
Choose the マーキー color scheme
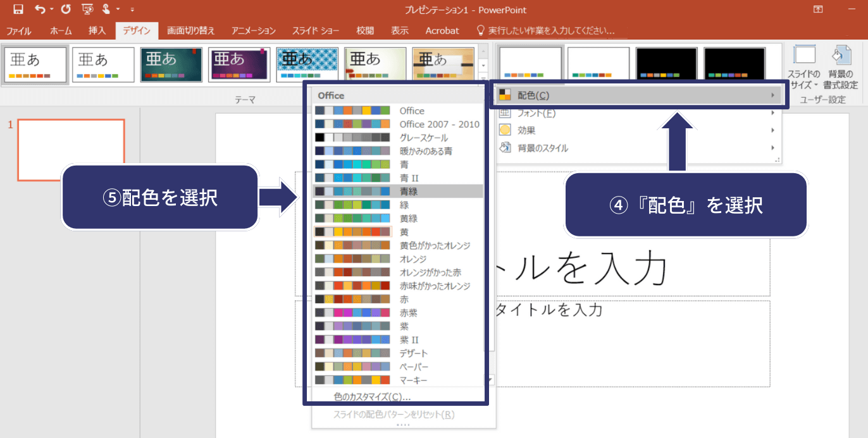tap(399, 380)
